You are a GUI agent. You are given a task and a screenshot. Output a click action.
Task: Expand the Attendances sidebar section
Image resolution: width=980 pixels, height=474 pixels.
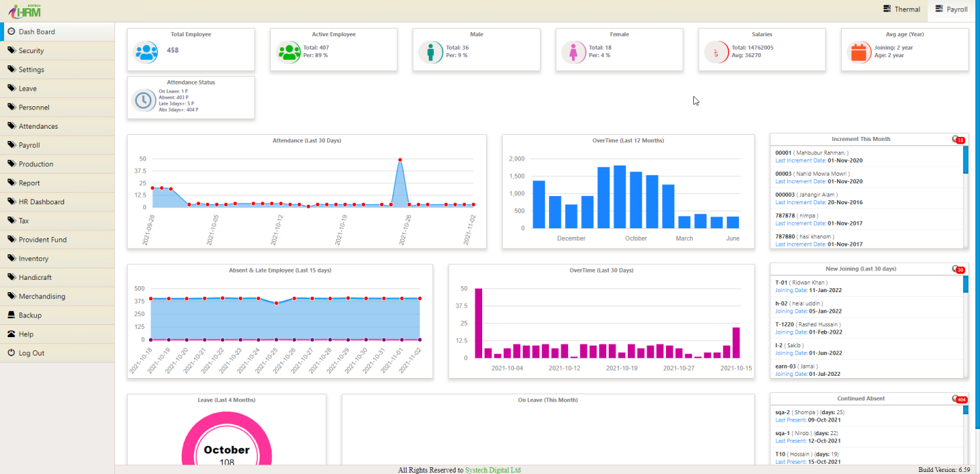[x=38, y=126]
